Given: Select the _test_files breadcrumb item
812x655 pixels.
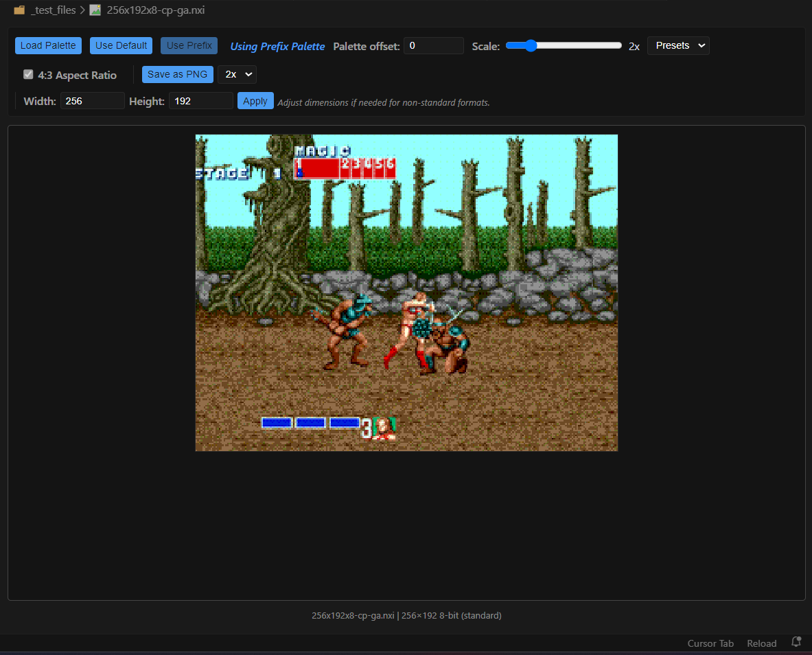Looking at the screenshot, I should point(54,10).
